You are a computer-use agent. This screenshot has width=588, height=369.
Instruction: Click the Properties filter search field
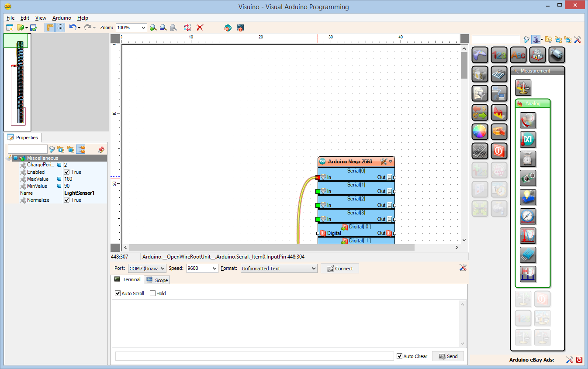(x=28, y=149)
